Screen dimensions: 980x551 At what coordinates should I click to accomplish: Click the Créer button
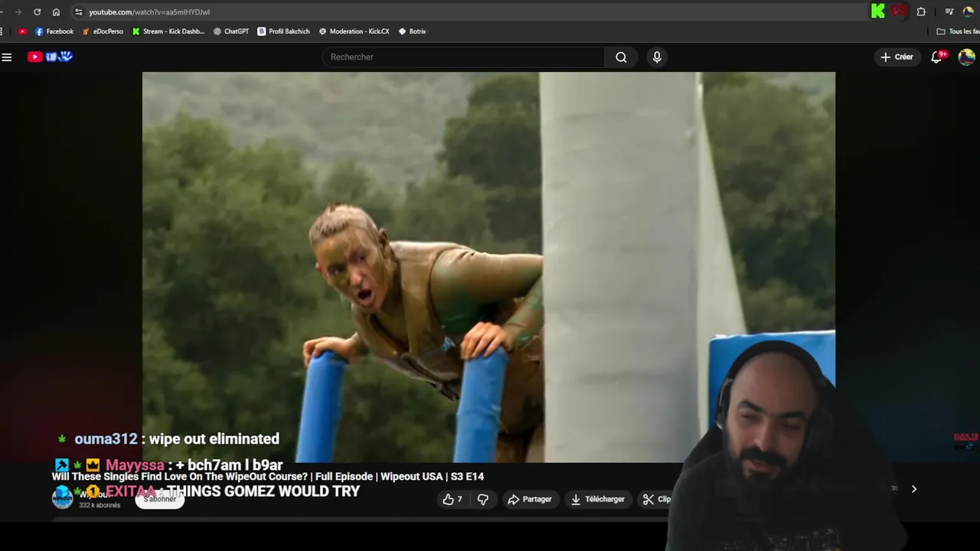[897, 57]
